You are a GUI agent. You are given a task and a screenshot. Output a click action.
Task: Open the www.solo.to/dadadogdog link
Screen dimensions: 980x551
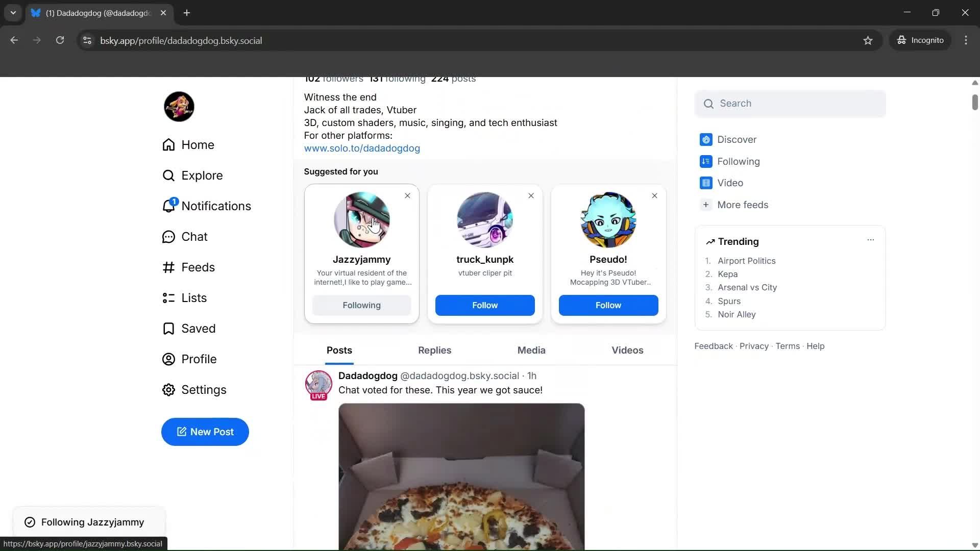[x=362, y=148]
